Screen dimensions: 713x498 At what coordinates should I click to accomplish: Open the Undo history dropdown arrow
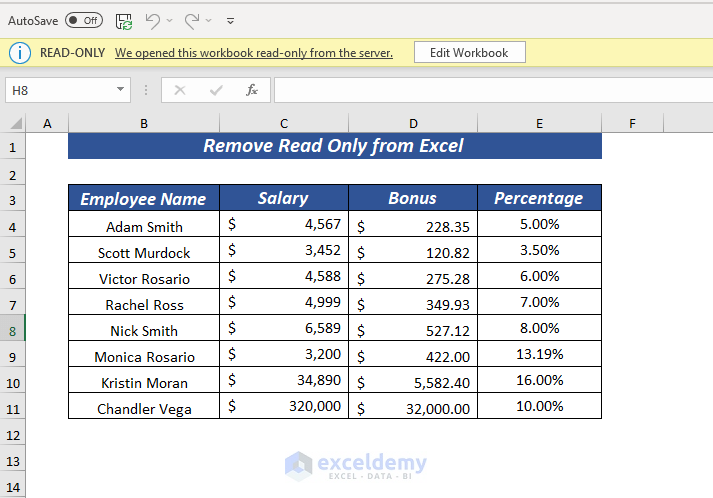(x=169, y=20)
